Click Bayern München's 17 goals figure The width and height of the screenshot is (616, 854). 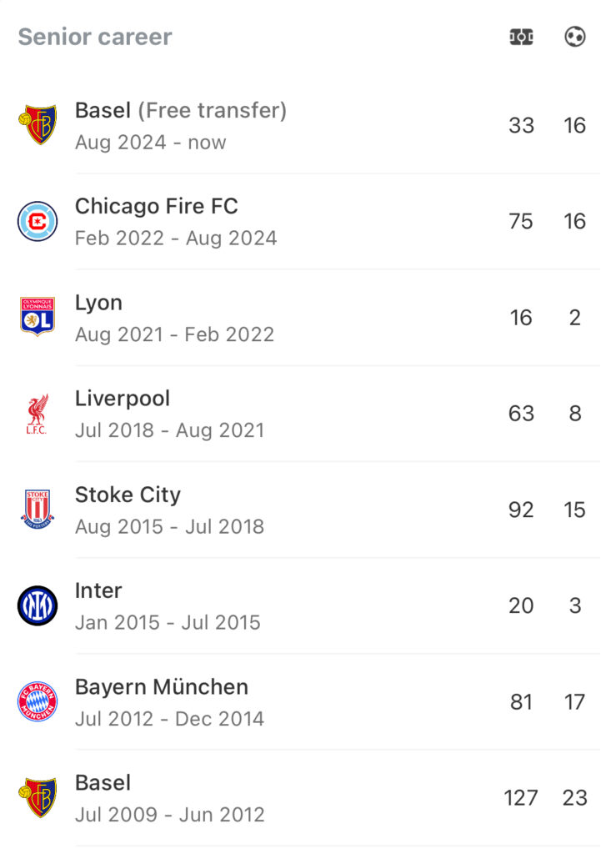tap(574, 702)
